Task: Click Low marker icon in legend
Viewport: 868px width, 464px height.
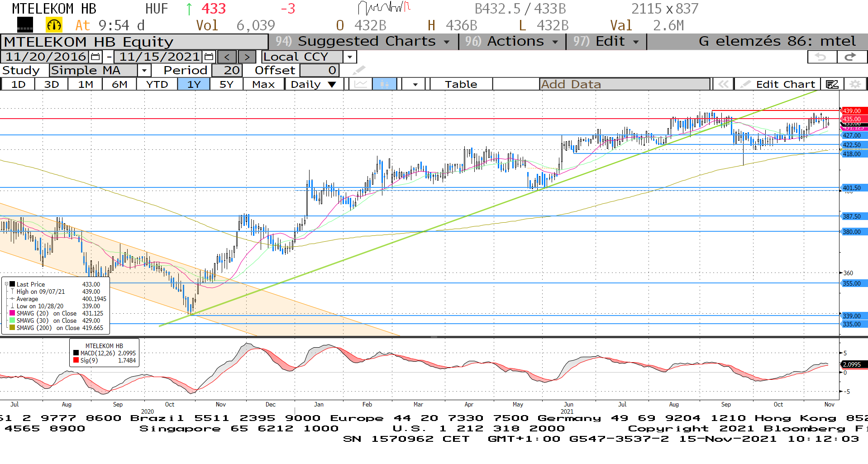Action: tap(12, 306)
